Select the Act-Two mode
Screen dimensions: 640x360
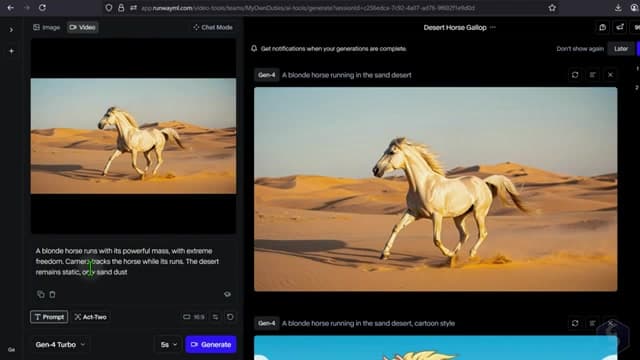click(x=91, y=317)
